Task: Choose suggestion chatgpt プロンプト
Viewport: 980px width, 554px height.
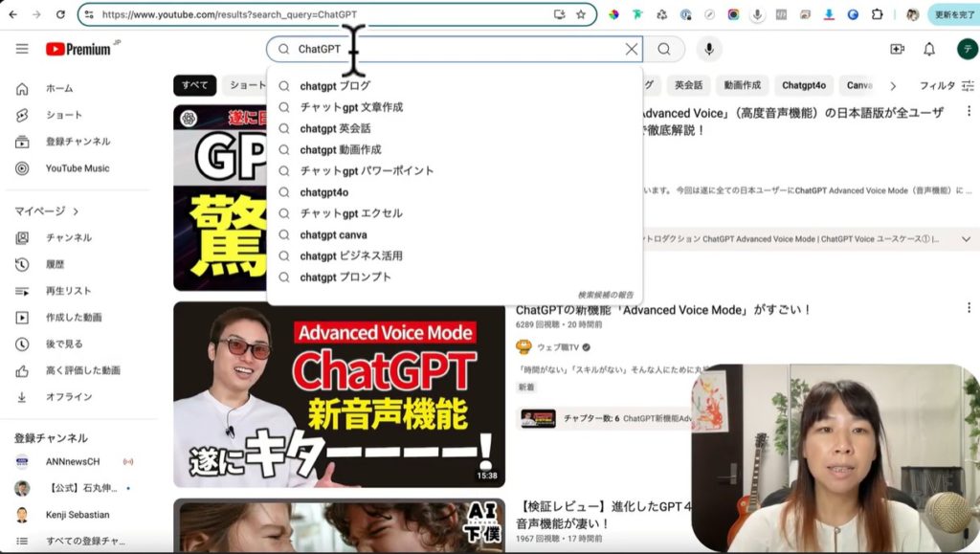Action: pos(345,277)
